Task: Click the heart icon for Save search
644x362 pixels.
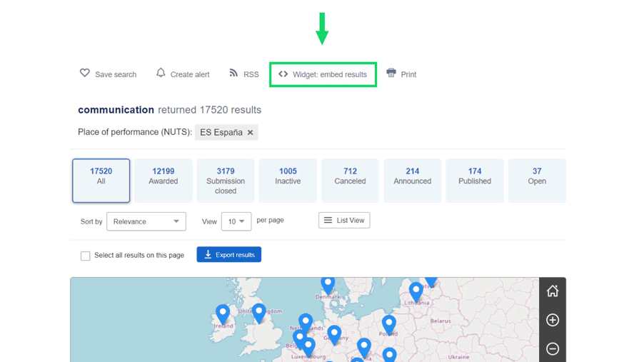Action: 85,74
